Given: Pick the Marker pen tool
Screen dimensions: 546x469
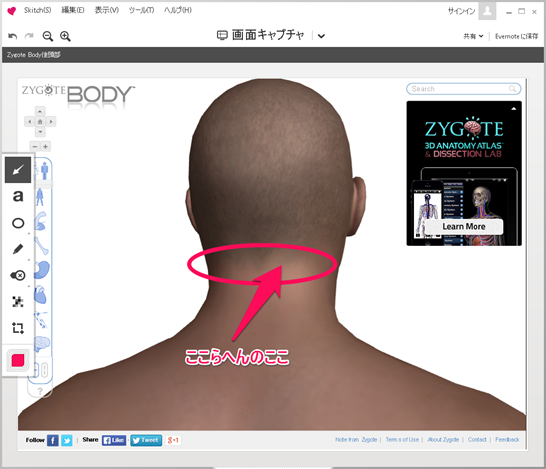Looking at the screenshot, I should pos(18,249).
